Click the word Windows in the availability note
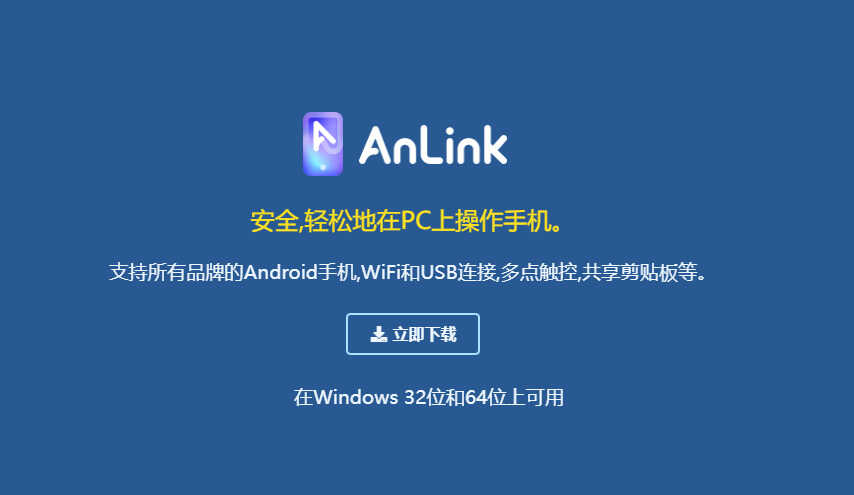This screenshot has height=495, width=854. coord(356,397)
